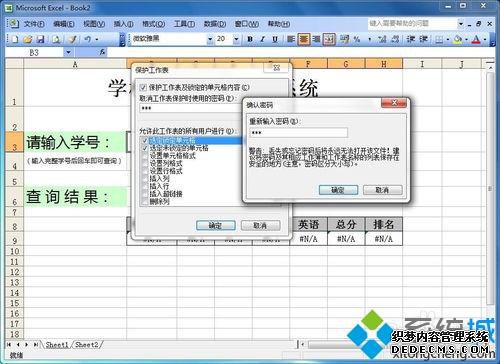Click the Print Preview toolbar icon
The height and width of the screenshot is (364, 500).
click(56, 39)
